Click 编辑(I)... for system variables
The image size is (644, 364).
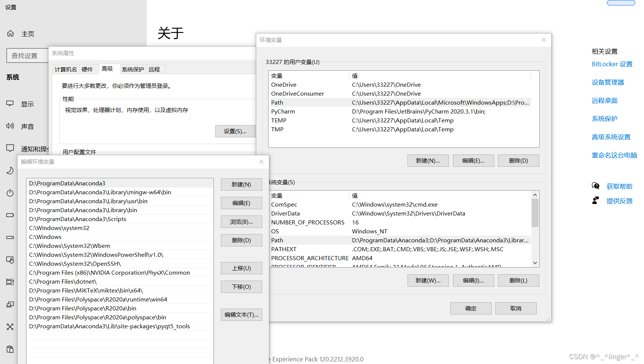coord(473,281)
